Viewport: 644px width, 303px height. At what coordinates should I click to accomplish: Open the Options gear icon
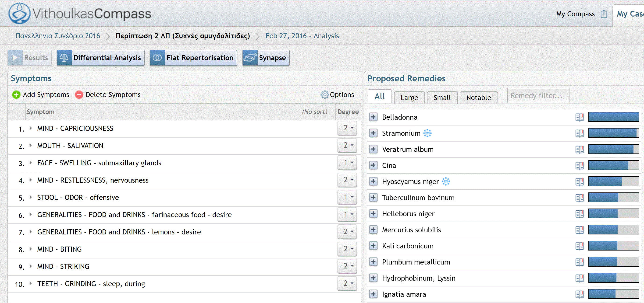pos(324,95)
